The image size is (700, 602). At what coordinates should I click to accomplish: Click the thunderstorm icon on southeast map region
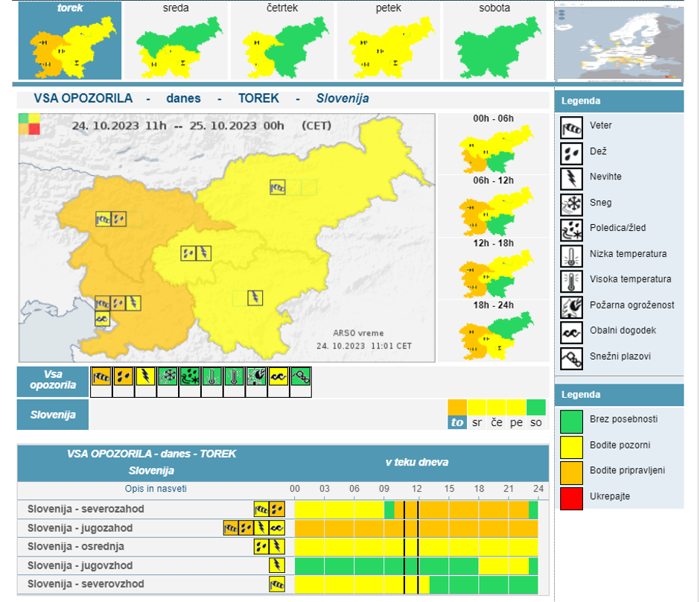point(255,298)
